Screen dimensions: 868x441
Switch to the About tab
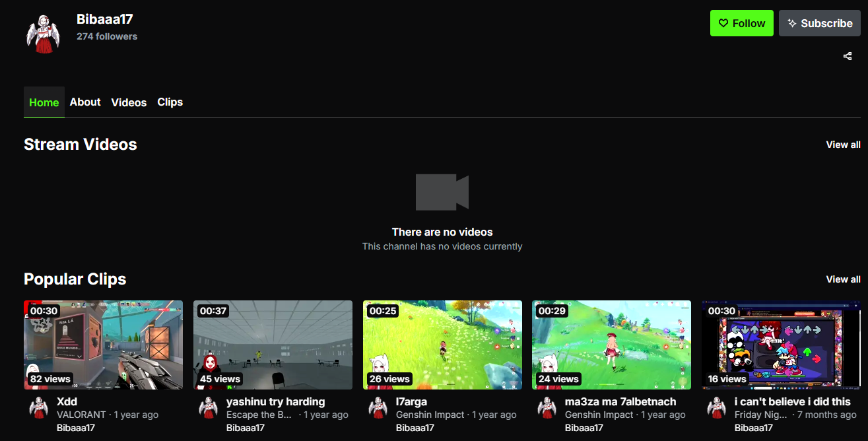pos(85,102)
